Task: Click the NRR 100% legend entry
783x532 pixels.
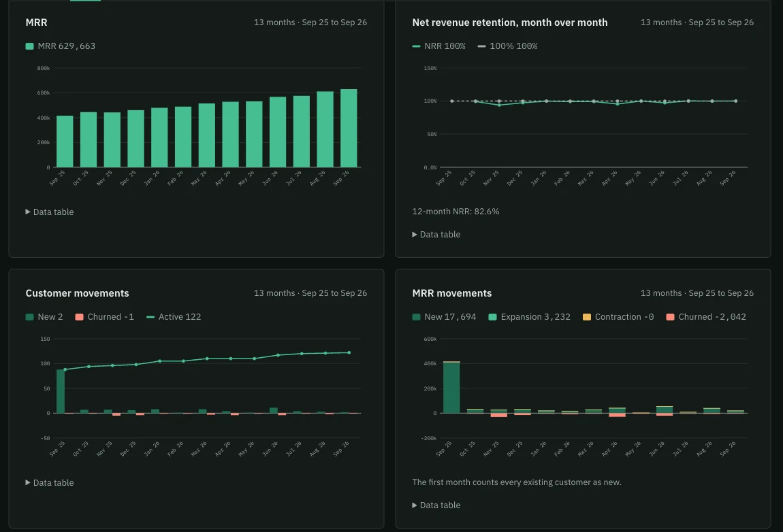Action: coord(439,46)
